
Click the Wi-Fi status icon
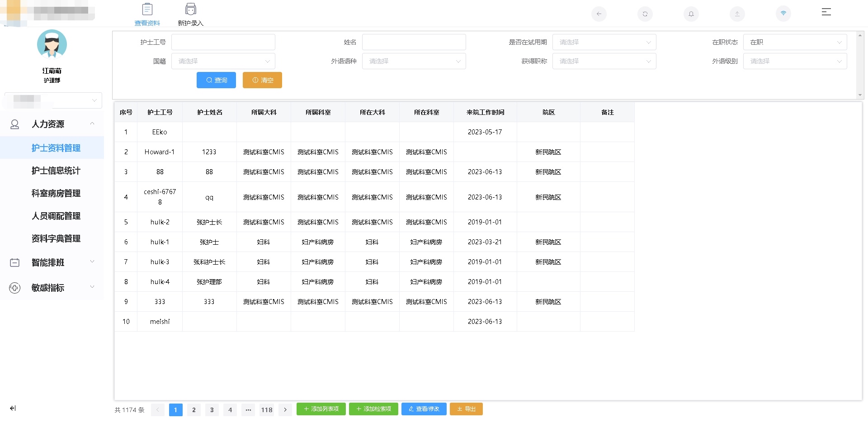click(783, 14)
